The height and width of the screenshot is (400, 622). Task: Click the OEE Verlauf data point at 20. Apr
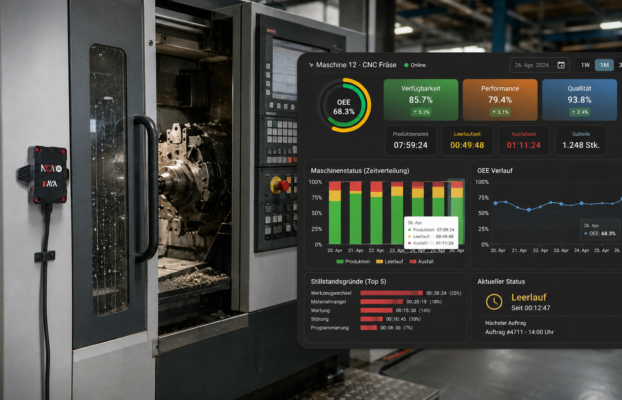coord(495,203)
